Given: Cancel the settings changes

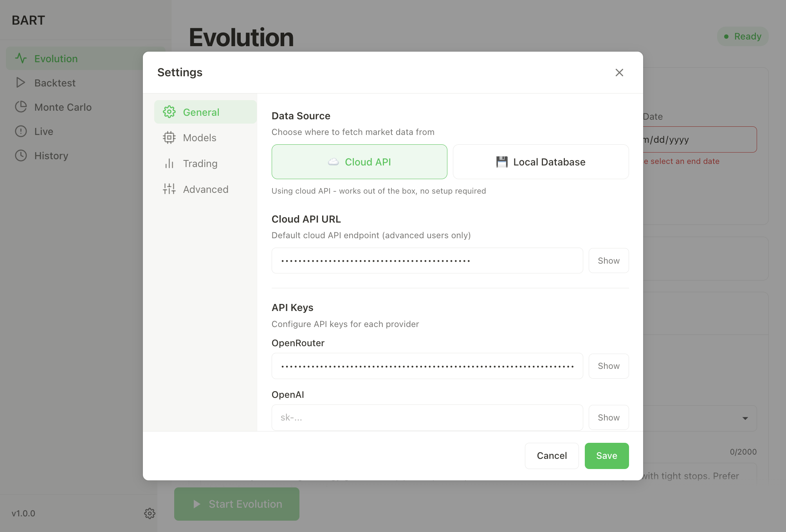Looking at the screenshot, I should 551,456.
